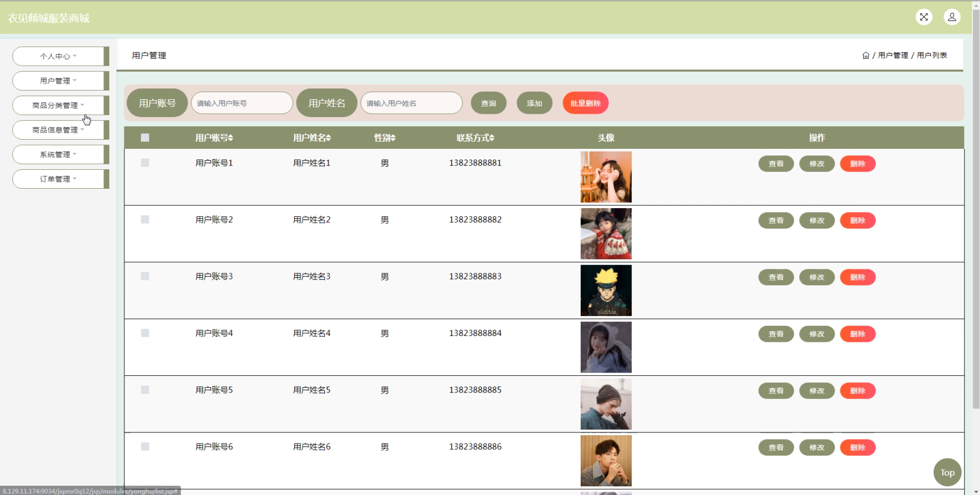The image size is (980, 495).
Task: Click the 衣见倾城服装商城 site title
Action: coord(49,18)
